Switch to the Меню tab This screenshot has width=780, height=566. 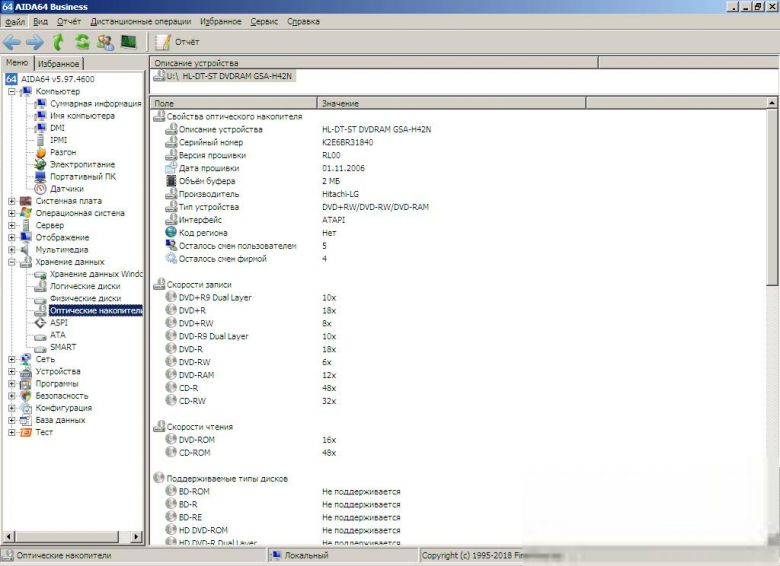click(17, 63)
